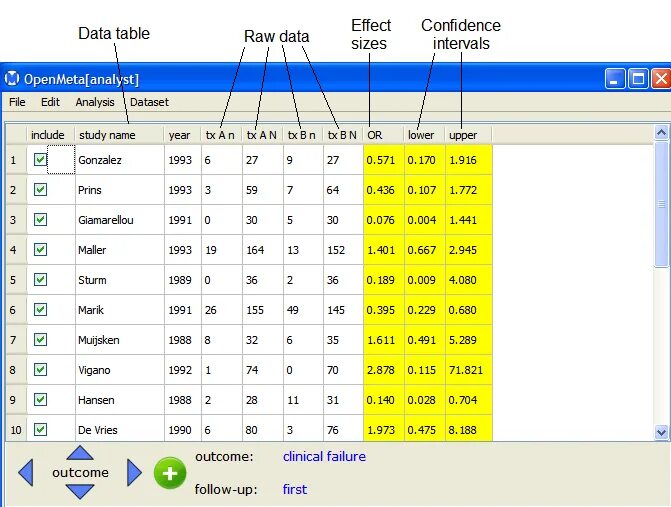671x507 pixels.
Task: Toggle include checkbox for Giamarellou
Action: click(40, 219)
